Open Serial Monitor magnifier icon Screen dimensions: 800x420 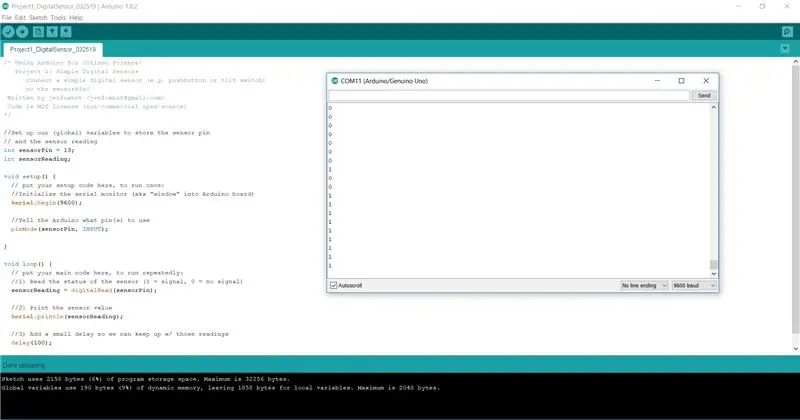[x=787, y=32]
